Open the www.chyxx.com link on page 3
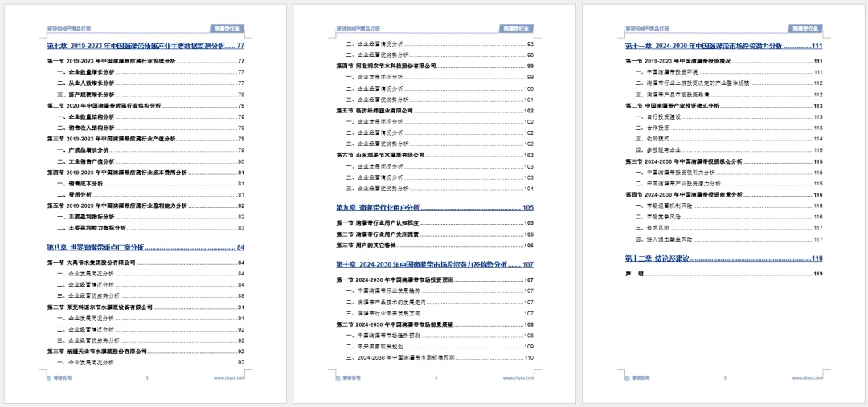The height and width of the screenshot is (407, 868). point(229,378)
